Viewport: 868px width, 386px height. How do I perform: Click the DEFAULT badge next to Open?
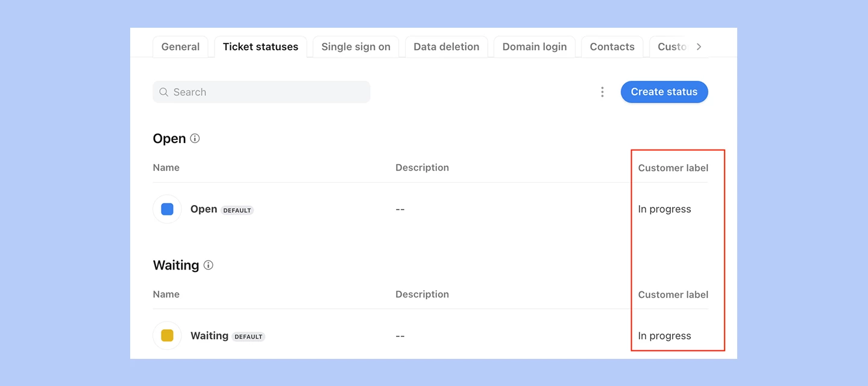point(237,210)
